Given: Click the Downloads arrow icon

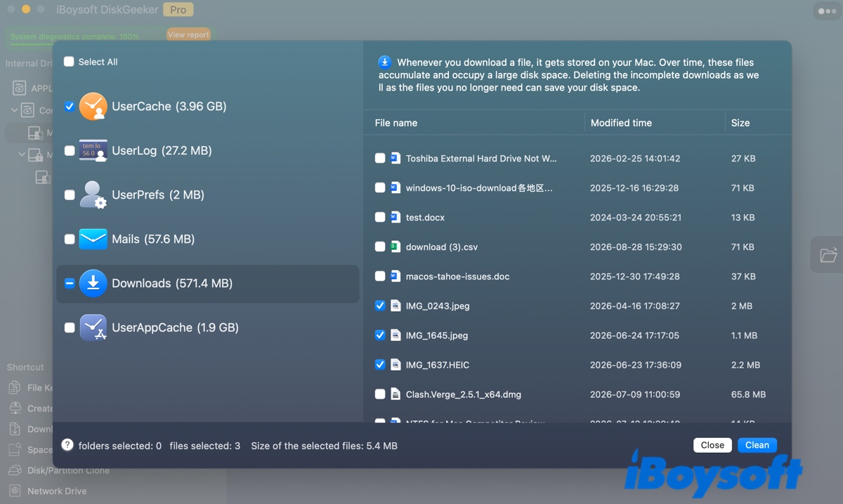Looking at the screenshot, I should point(93,284).
